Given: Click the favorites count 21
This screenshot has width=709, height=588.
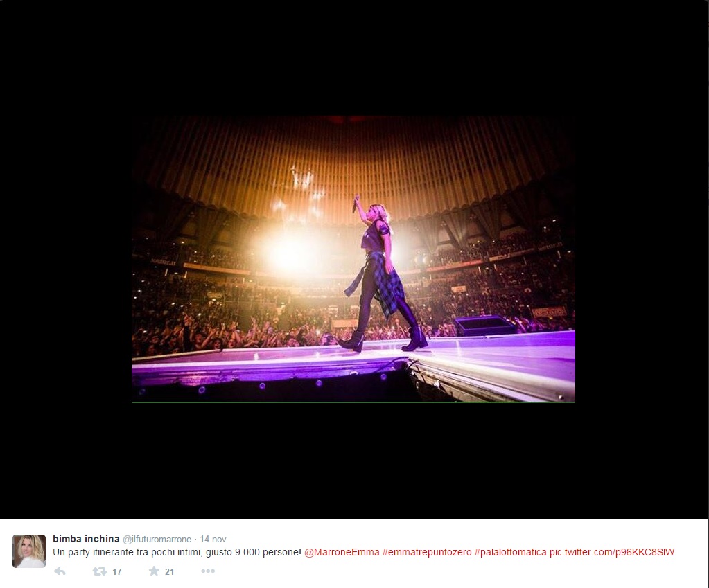Looking at the screenshot, I should click(x=170, y=572).
